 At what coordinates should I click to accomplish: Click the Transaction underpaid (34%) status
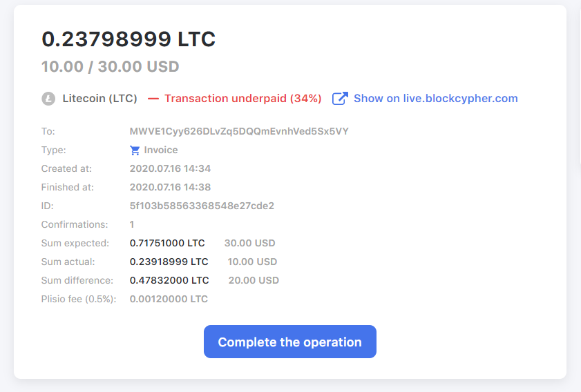point(243,99)
